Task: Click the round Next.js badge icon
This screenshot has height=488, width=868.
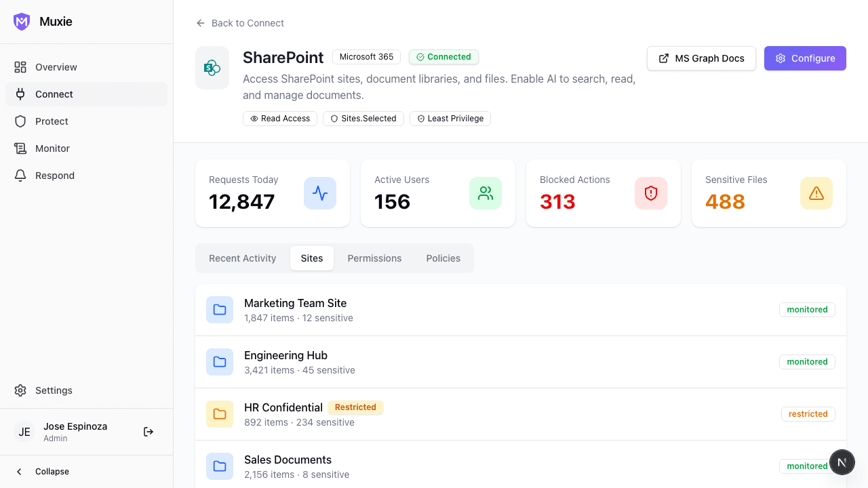Action: point(842,463)
